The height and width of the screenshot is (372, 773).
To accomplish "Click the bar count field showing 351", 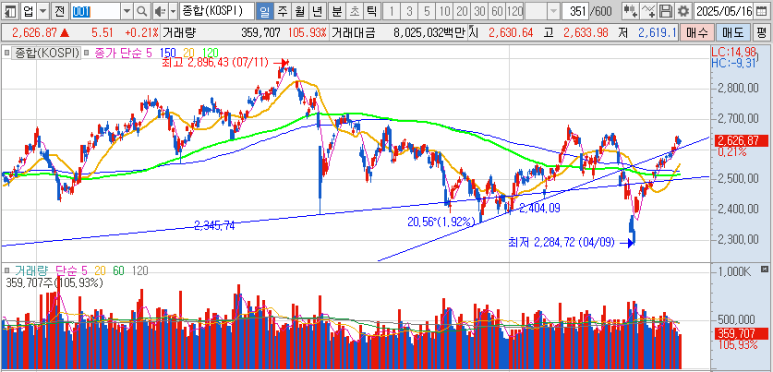I will (577, 11).
